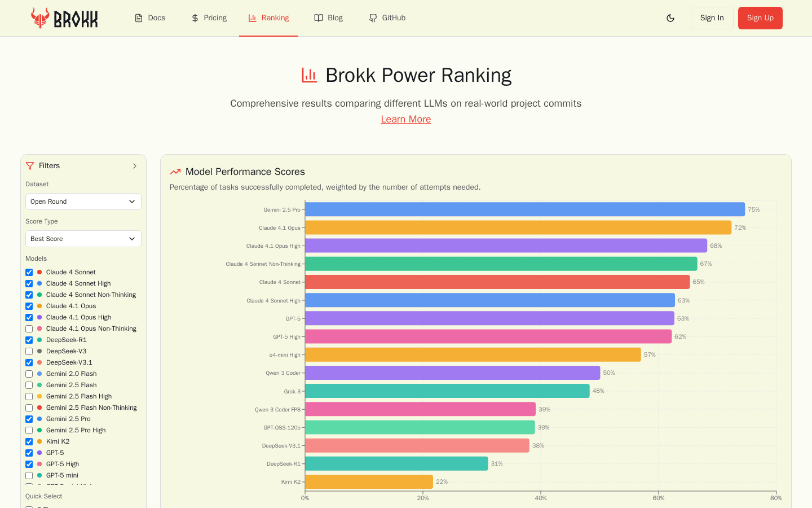Uncheck GPT-5 High checkbox
The height and width of the screenshot is (508, 812).
[x=29, y=464]
